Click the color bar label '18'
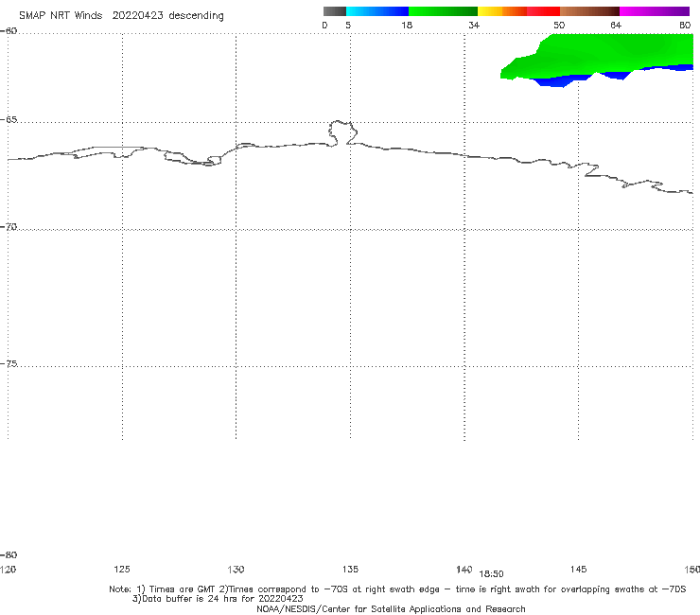This screenshot has width=700, height=615. tap(407, 25)
